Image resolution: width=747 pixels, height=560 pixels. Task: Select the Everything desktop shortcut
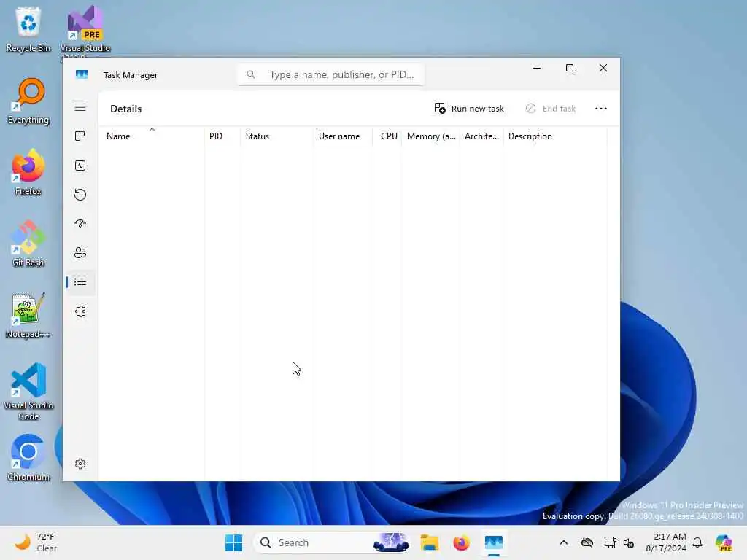28,101
